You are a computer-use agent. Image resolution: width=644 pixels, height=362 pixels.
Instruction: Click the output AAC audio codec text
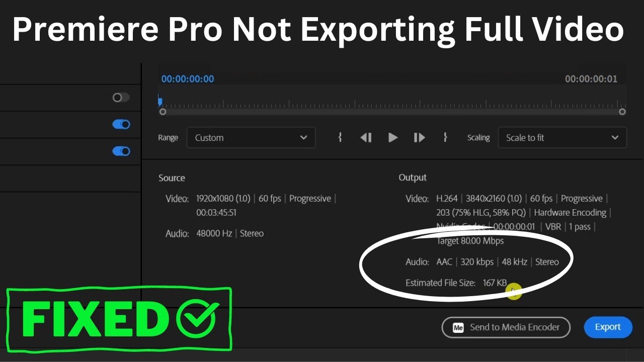pos(444,262)
